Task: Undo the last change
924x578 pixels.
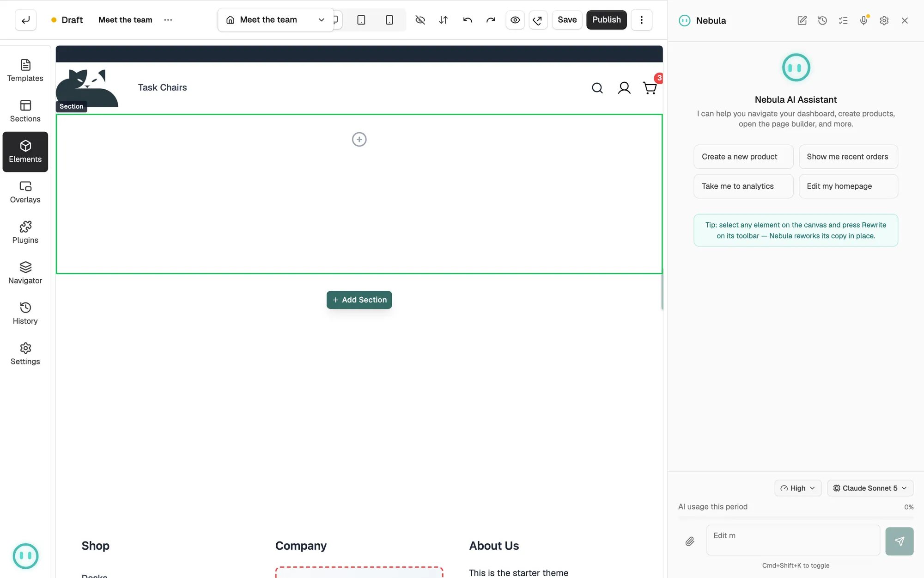Action: tap(468, 20)
